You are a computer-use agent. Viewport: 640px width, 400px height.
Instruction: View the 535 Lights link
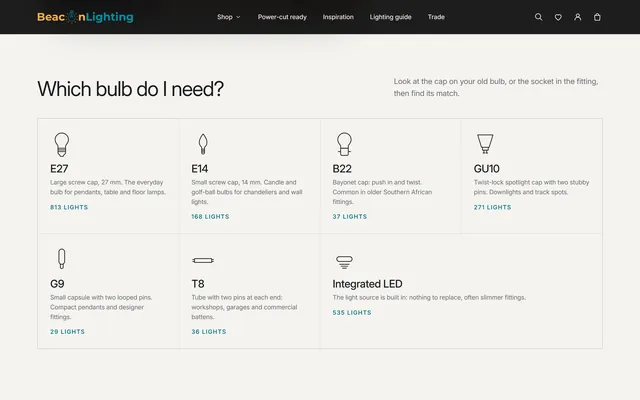[352, 313]
